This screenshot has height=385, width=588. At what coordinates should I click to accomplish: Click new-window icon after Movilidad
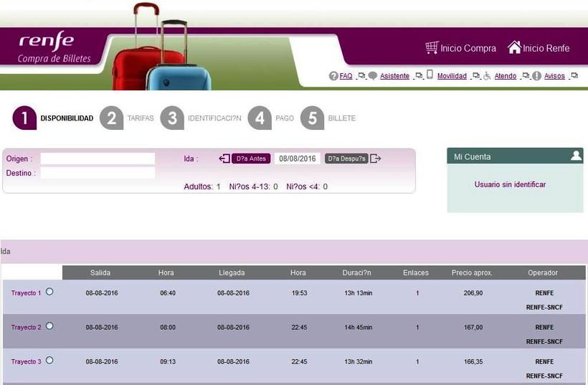pos(476,75)
